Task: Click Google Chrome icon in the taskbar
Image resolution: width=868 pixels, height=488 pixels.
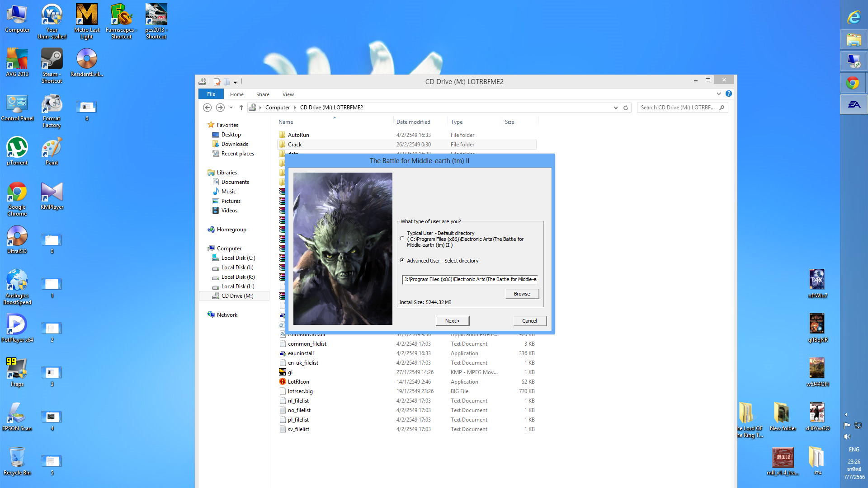Action: pos(854,83)
